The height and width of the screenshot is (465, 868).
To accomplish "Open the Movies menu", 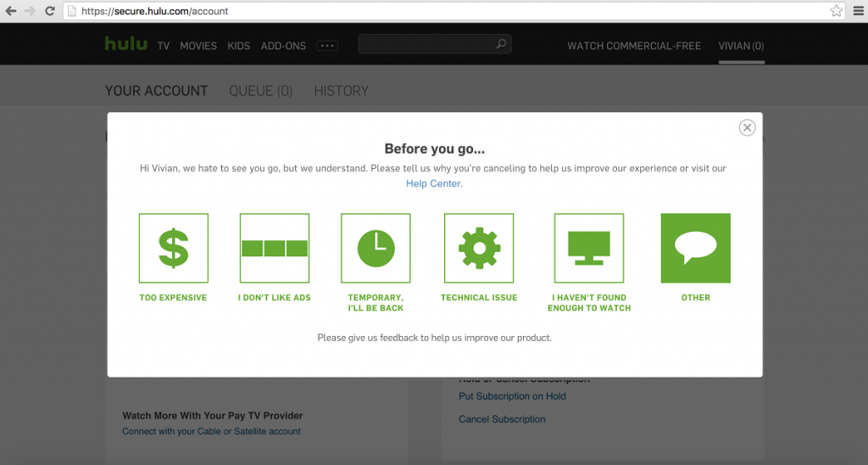I will click(x=198, y=46).
